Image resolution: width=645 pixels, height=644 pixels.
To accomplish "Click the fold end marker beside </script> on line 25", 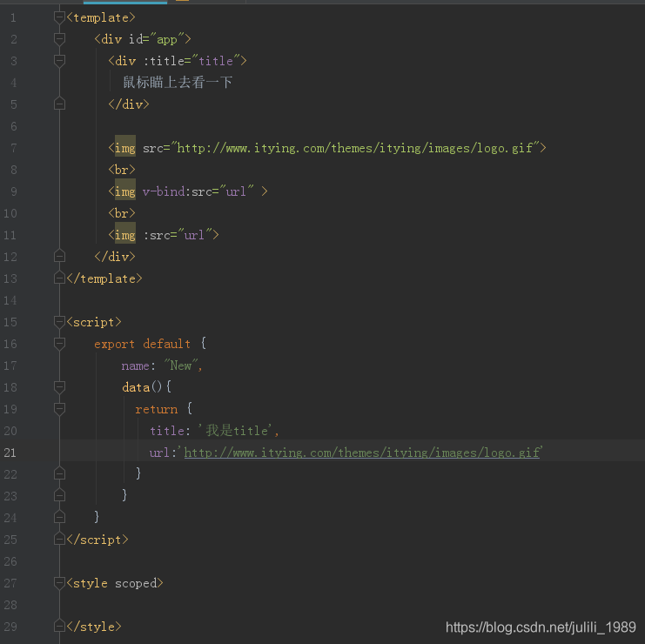I will tap(59, 540).
